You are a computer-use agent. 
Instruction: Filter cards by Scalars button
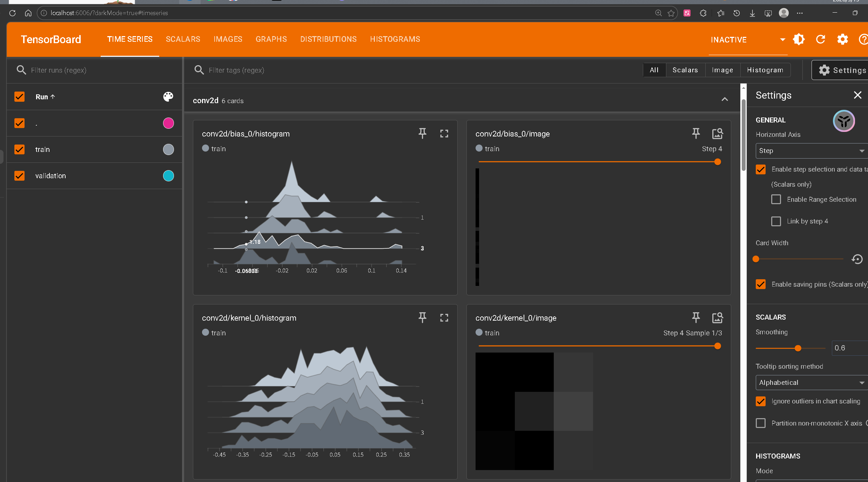tap(685, 70)
